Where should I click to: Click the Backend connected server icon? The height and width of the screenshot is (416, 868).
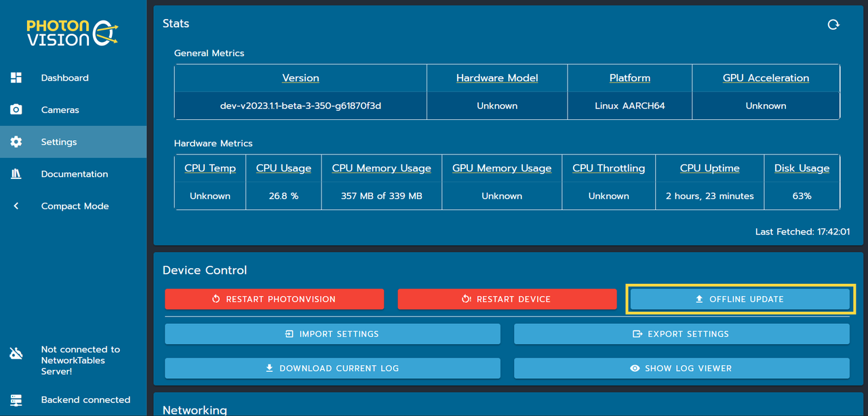pos(16,400)
